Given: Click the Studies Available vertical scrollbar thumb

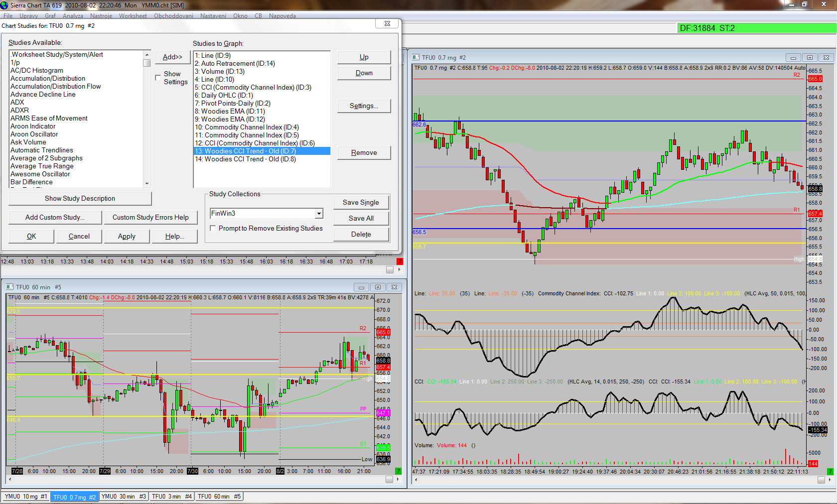Looking at the screenshot, I should (x=146, y=63).
